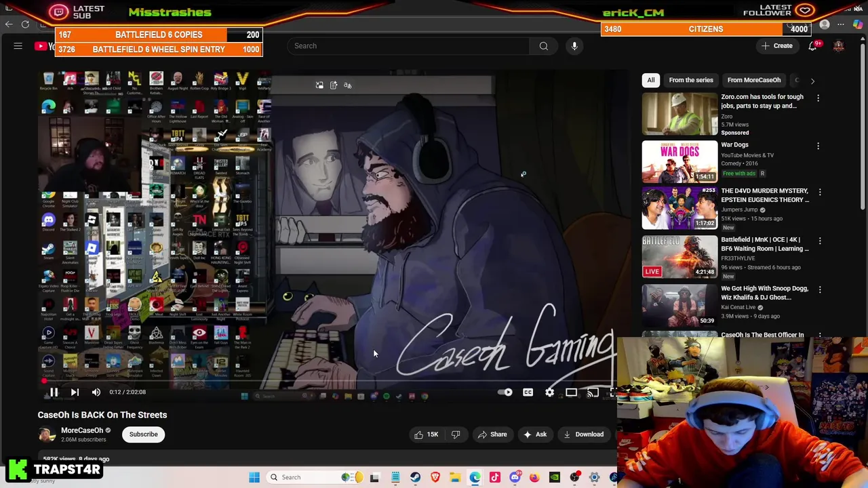Open the Battlefield LIVE thumbnail
This screenshot has height=488, width=868.
tap(679, 257)
